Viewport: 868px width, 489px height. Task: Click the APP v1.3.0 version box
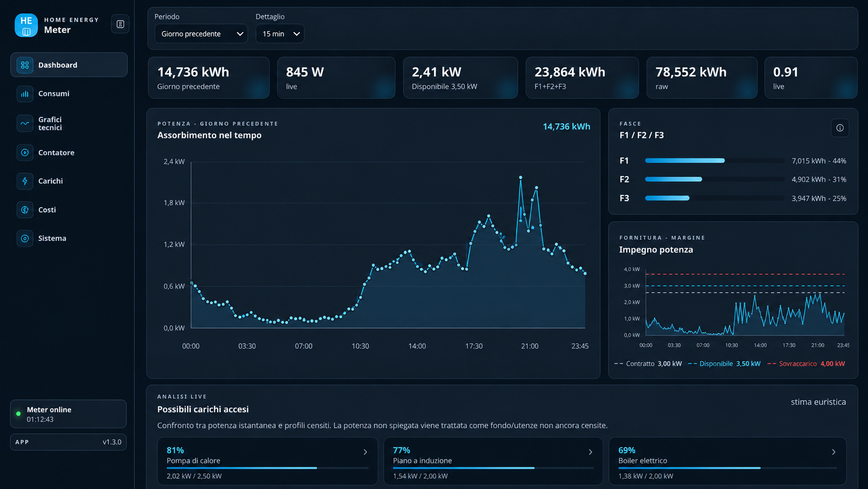[69, 442]
